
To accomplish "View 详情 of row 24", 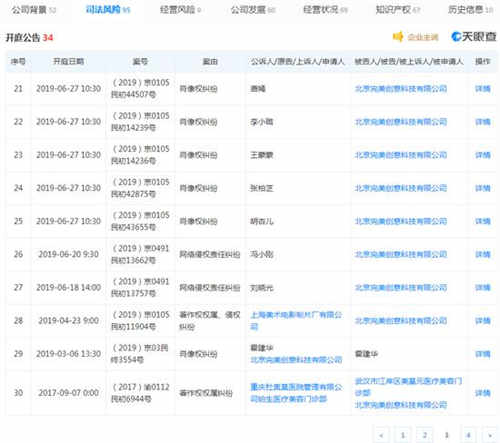I will tap(483, 188).
